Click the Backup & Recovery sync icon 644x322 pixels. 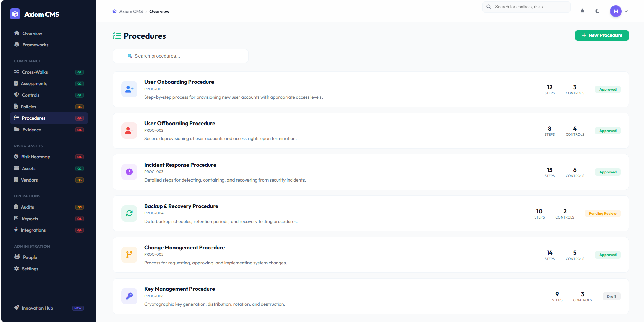pyautogui.click(x=129, y=213)
